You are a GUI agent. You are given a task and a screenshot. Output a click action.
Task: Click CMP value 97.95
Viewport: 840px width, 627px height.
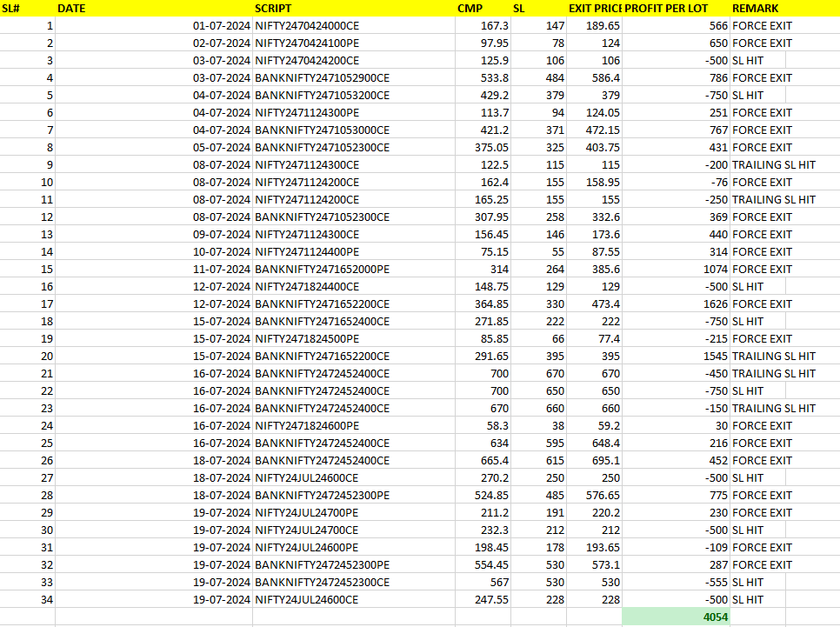tap(483, 43)
